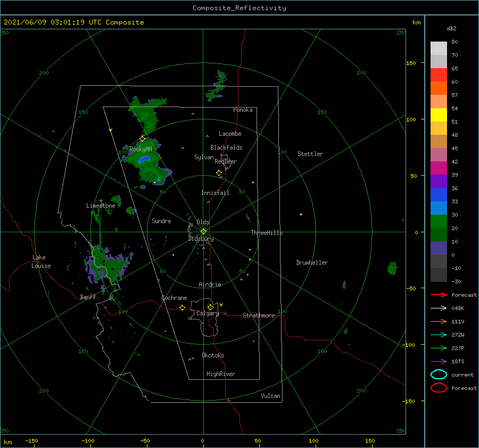
Task: Click the Innisfail label
Action: 215,193
